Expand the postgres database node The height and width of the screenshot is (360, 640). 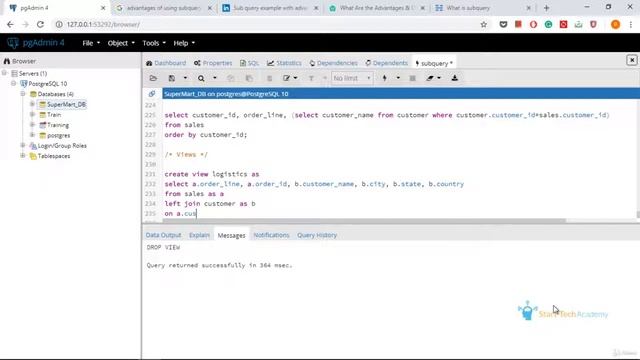tap(32, 135)
